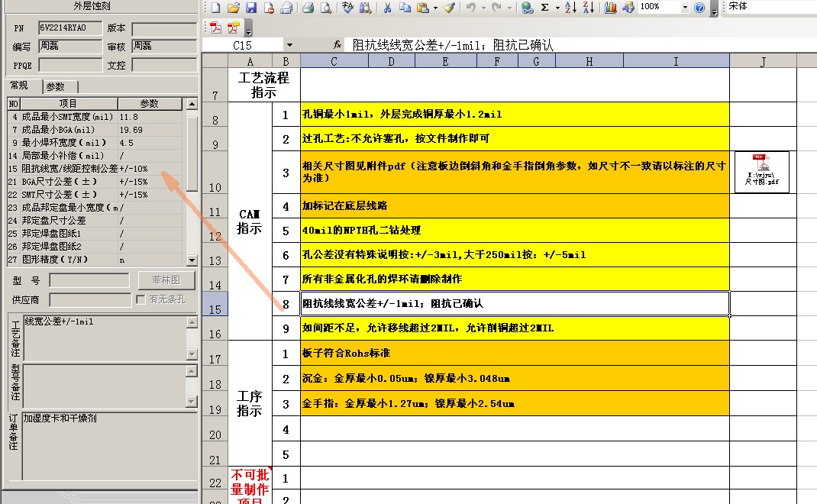Image resolution: width=817 pixels, height=504 pixels.
Task: Select row 15 header
Action: click(x=215, y=304)
